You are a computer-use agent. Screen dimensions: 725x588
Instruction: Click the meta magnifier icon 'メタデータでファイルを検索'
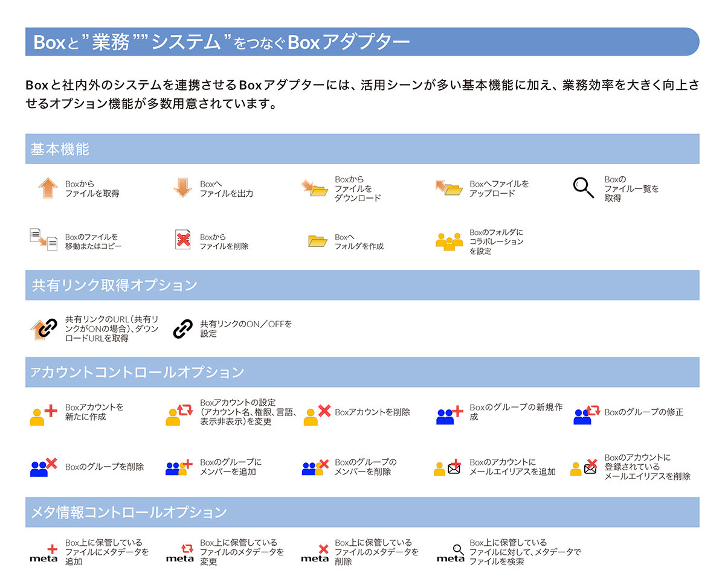pos(451,553)
